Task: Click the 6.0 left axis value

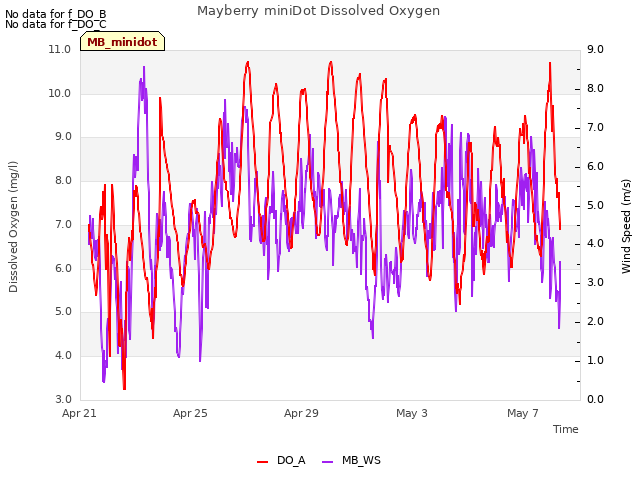Action: pos(63,268)
